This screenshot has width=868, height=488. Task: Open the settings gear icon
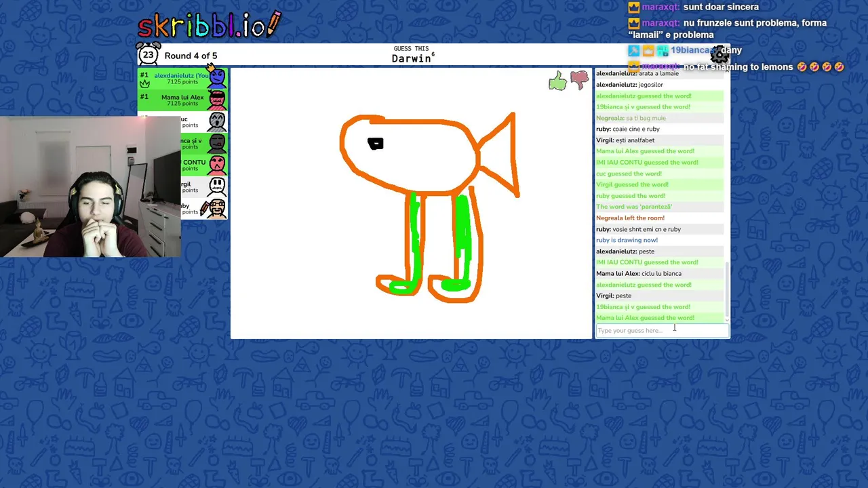tap(719, 55)
